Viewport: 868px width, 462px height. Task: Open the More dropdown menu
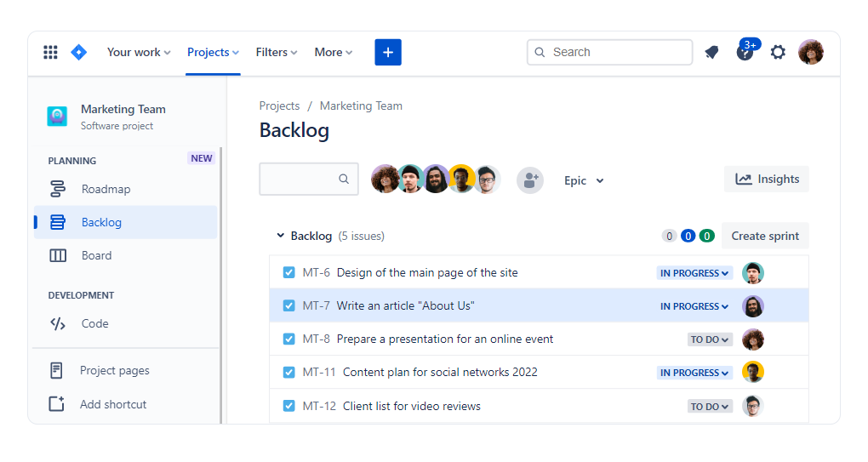(334, 52)
